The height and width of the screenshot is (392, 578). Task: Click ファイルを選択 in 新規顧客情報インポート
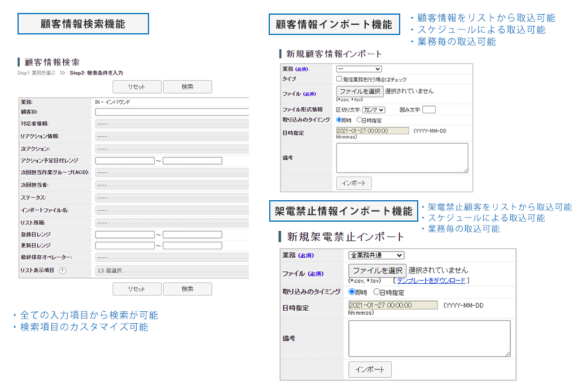(x=360, y=91)
